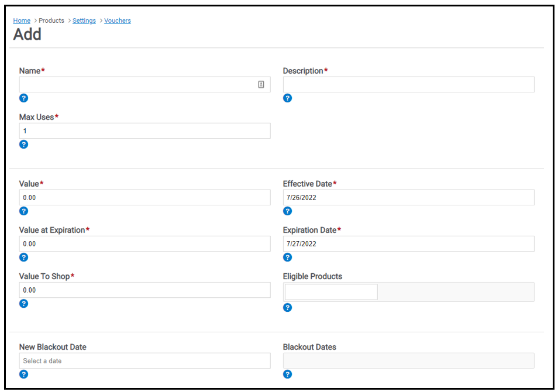The height and width of the screenshot is (392, 558).
Task: Click the Value To Shop input field
Action: pyautogui.click(x=145, y=290)
